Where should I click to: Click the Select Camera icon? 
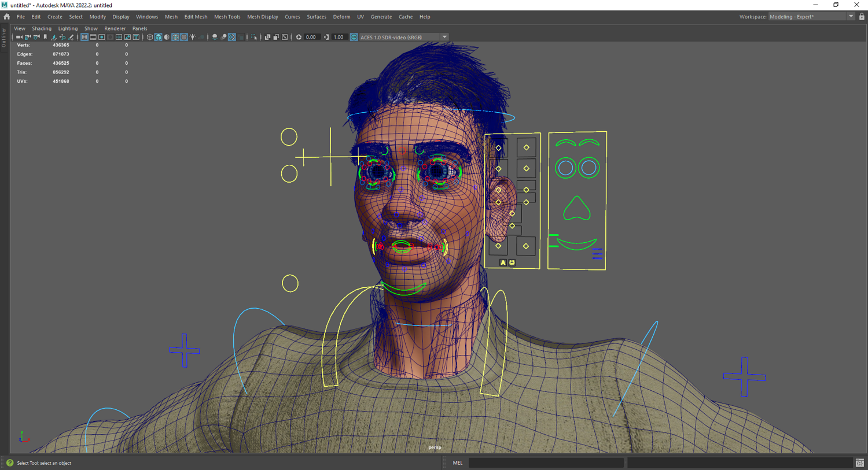click(x=19, y=37)
